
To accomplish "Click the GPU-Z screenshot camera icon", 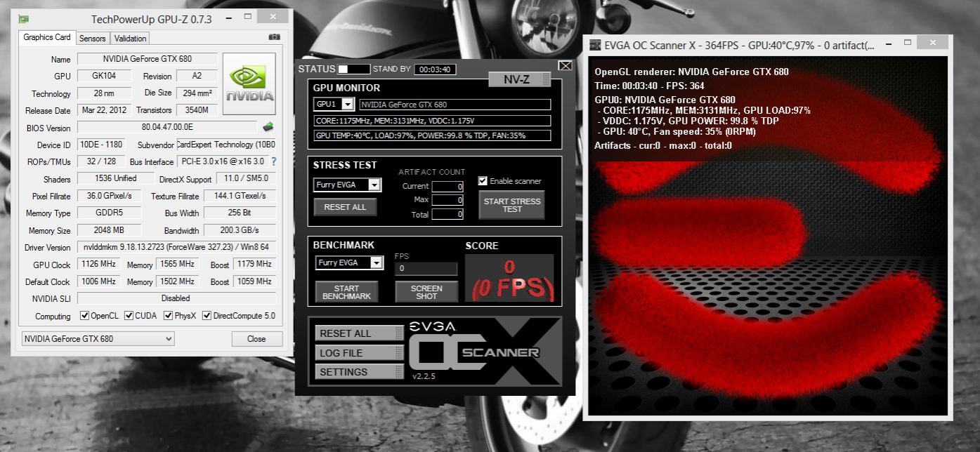I will click(275, 37).
